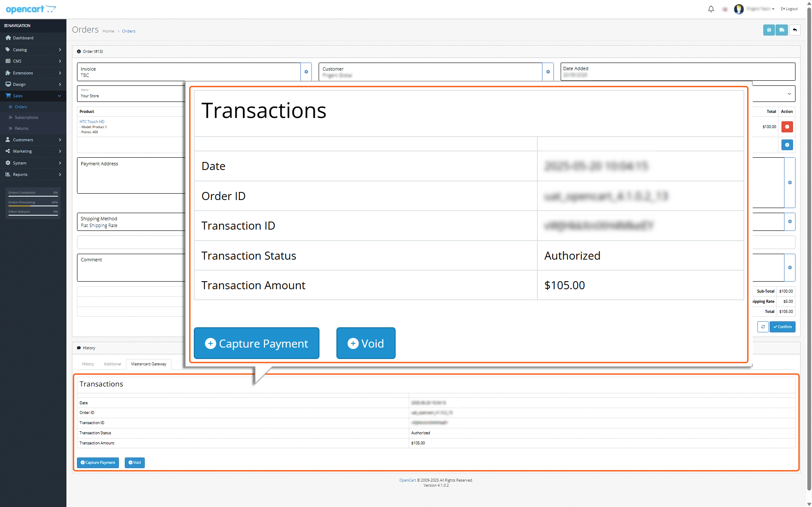The height and width of the screenshot is (507, 812).
Task: Go back using the return arrow button
Action: [x=795, y=30]
